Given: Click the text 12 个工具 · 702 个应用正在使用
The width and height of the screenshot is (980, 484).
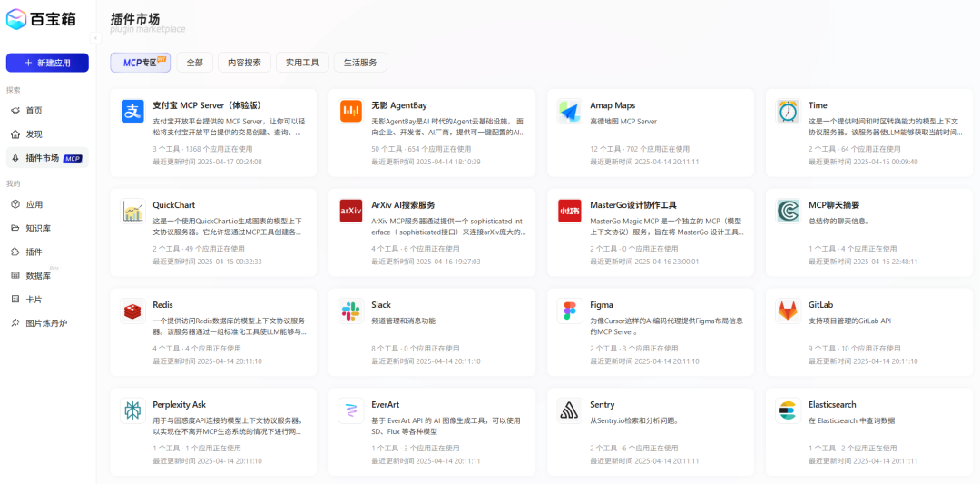Looking at the screenshot, I should [640, 149].
